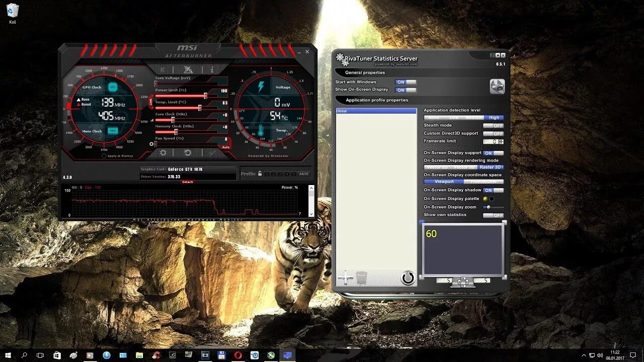Set detection level to High
This screenshot has width=644, height=362.
pos(494,118)
